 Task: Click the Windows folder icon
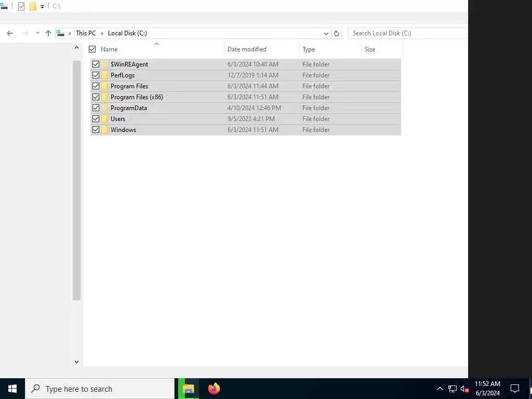click(105, 129)
